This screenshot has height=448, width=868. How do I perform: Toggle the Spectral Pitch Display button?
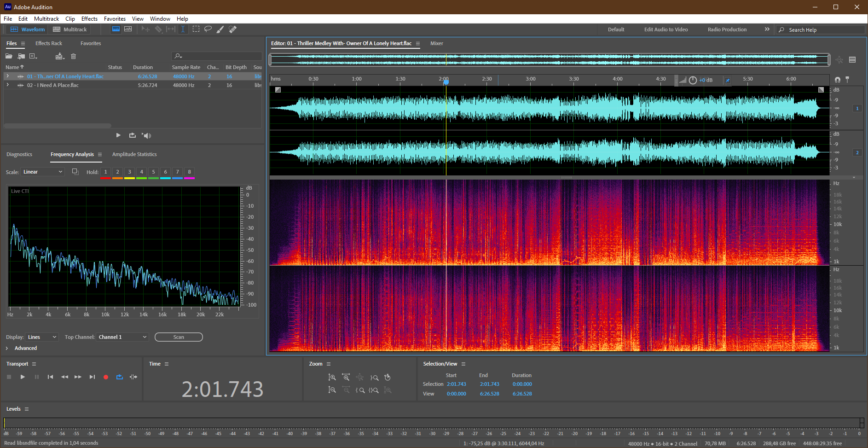click(x=128, y=29)
